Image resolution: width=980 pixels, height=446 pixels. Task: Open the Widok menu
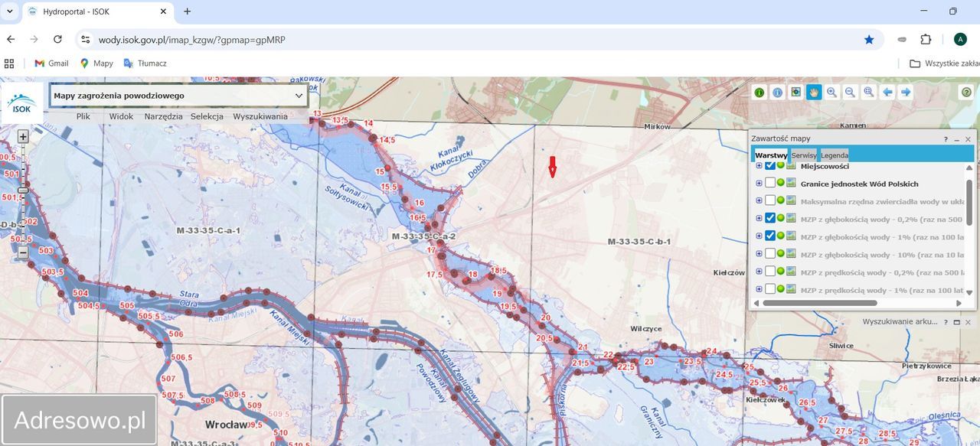tap(121, 116)
